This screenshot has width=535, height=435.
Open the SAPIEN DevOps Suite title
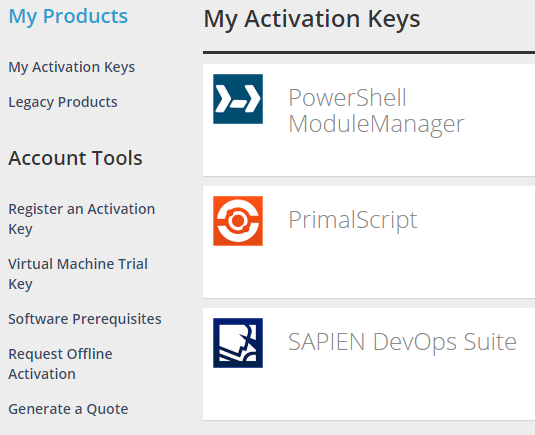pos(402,342)
